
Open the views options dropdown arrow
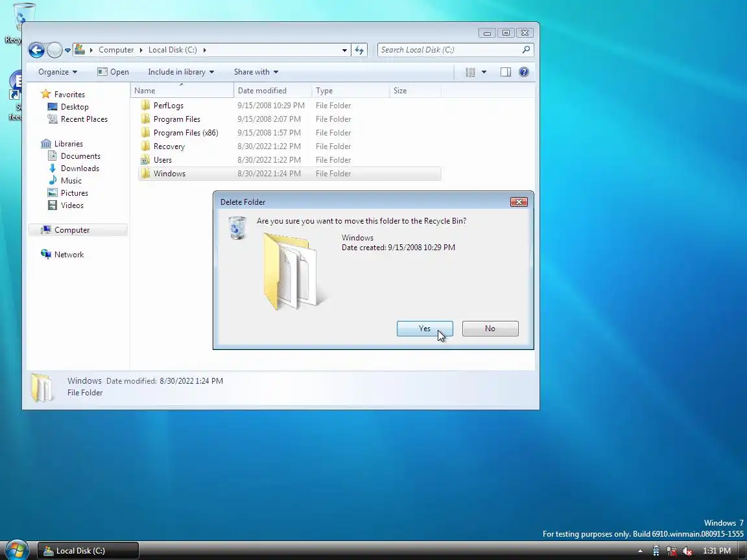484,72
